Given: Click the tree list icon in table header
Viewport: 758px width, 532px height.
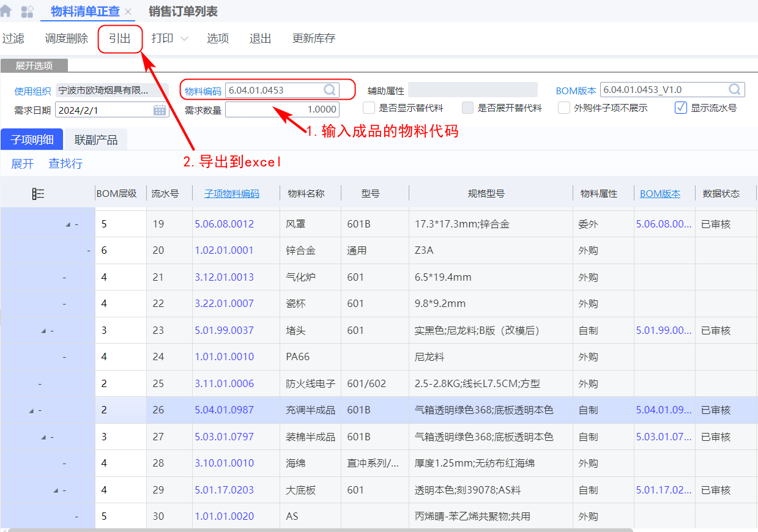Looking at the screenshot, I should coord(39,194).
